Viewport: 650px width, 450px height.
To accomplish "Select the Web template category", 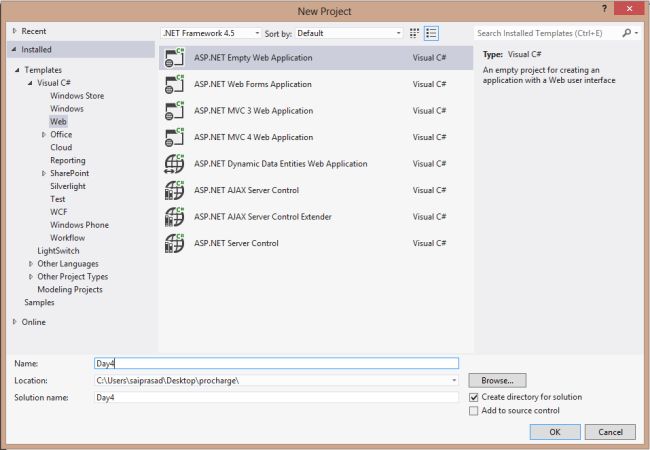I will coord(58,121).
